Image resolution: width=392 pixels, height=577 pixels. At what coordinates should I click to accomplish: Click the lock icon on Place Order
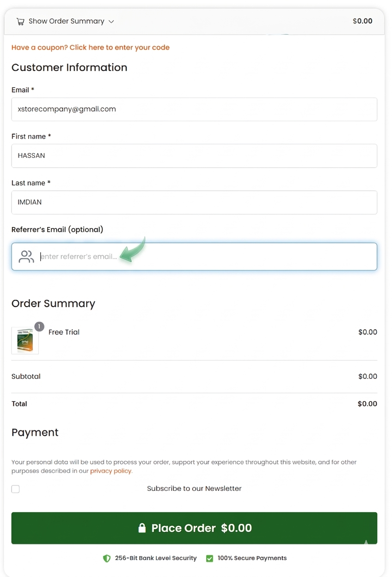tap(142, 528)
